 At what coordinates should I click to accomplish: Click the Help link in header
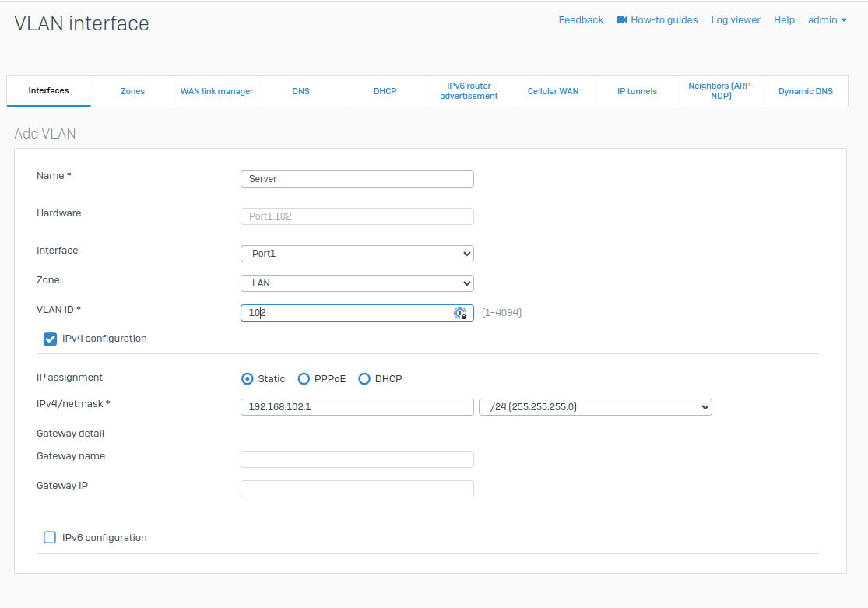pos(784,20)
